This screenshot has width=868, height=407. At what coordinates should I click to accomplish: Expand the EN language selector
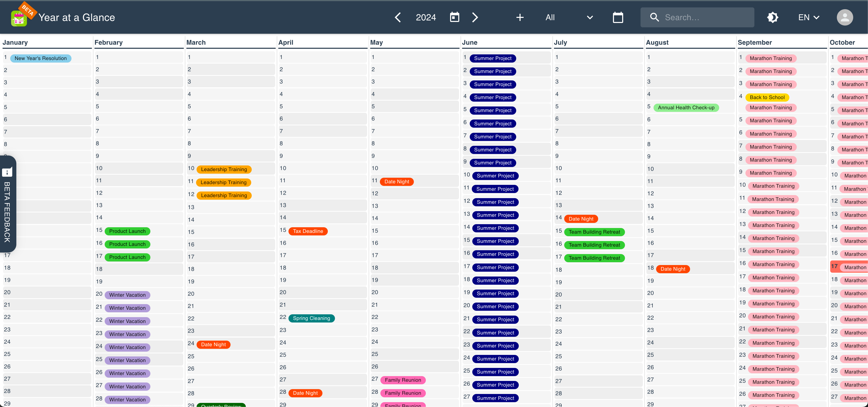(808, 18)
